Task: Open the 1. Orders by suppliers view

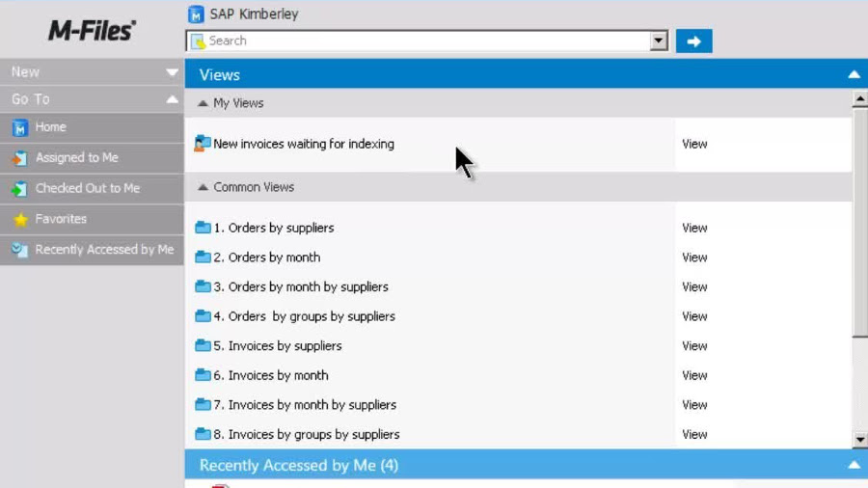Action: pos(274,228)
